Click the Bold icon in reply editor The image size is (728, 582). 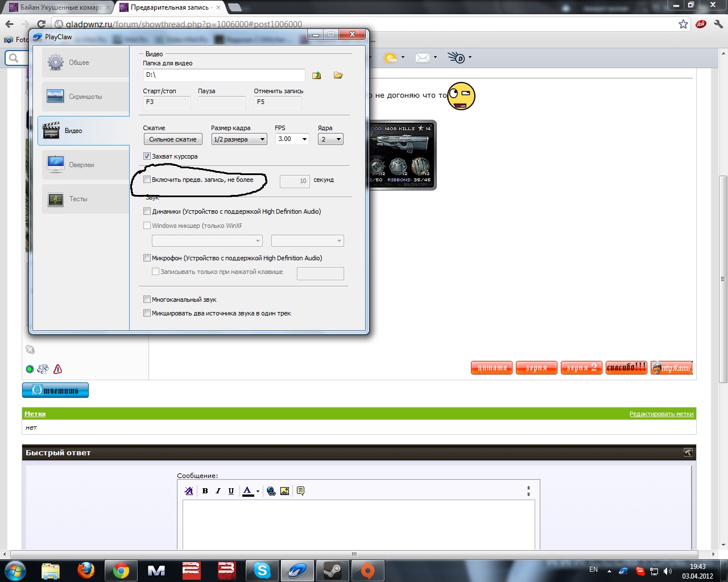tap(205, 491)
